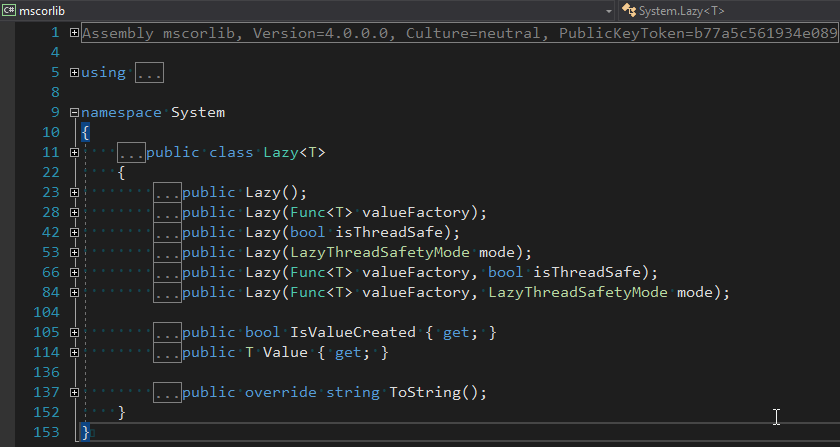Viewport: 840px width, 447px height.
Task: Click the namespace keyword on line 9
Action: pyautogui.click(x=121, y=113)
